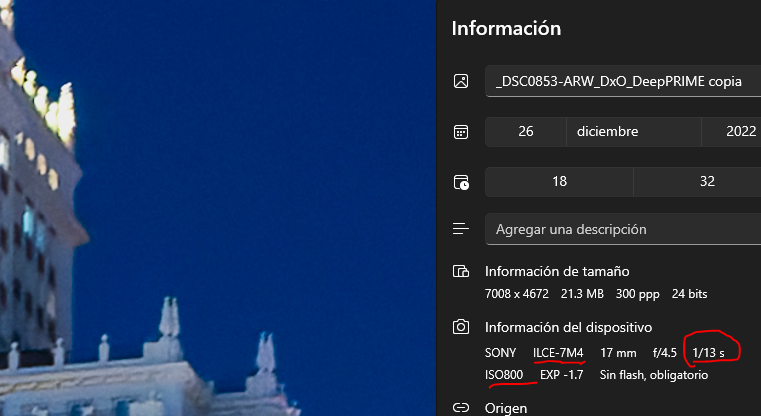Click the 1/13 s shutter speed value
761x416 pixels.
(x=709, y=353)
